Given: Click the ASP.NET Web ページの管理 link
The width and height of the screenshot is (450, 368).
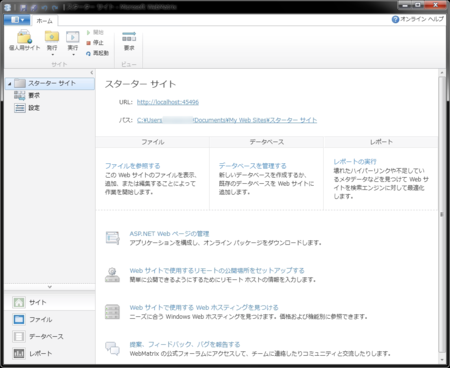Looking at the screenshot, I should click(x=169, y=234).
